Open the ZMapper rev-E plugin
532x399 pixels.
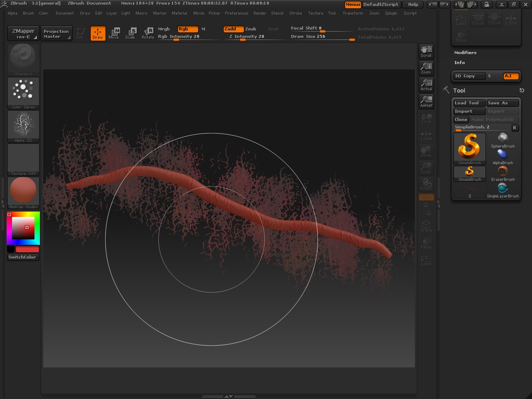click(x=23, y=33)
